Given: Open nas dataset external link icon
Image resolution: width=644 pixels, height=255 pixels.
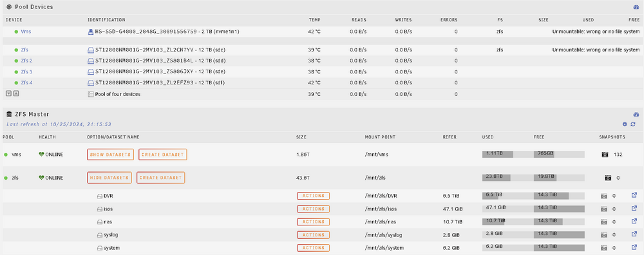Looking at the screenshot, I should point(634,222).
